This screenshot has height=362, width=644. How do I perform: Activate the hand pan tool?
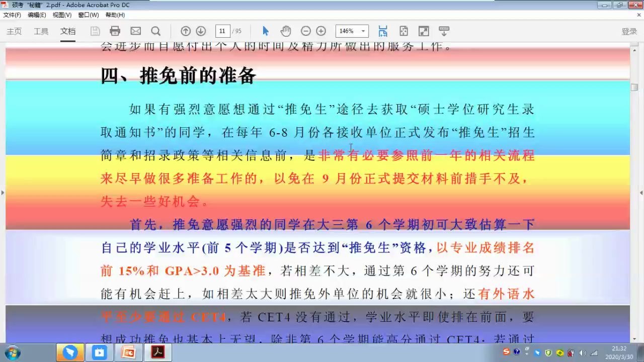point(286,31)
